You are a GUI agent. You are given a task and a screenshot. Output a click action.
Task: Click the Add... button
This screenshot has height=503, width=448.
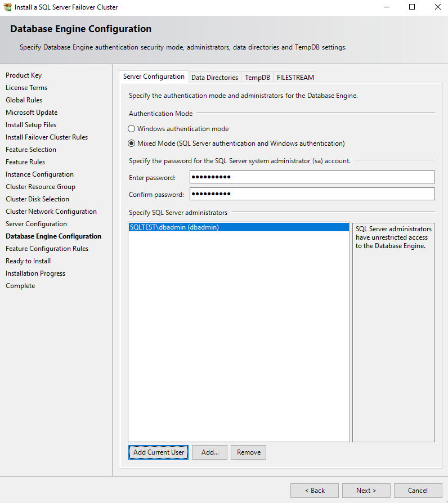tap(210, 452)
